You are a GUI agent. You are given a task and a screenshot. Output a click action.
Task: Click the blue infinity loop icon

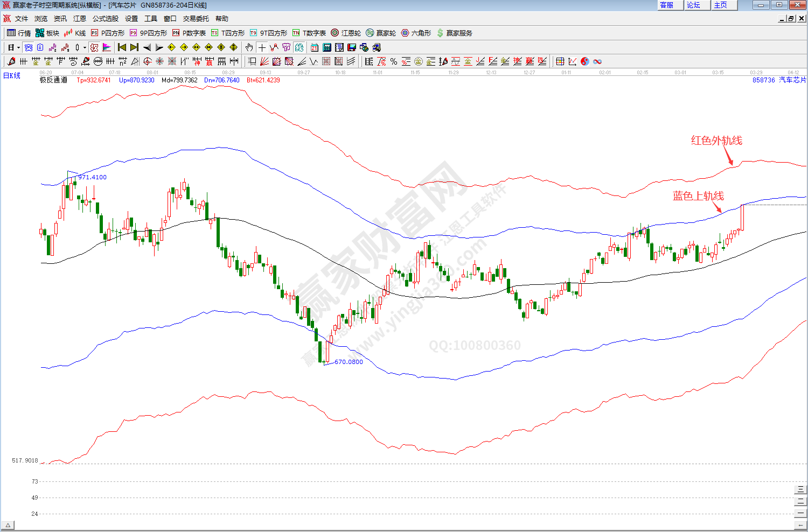[597, 61]
